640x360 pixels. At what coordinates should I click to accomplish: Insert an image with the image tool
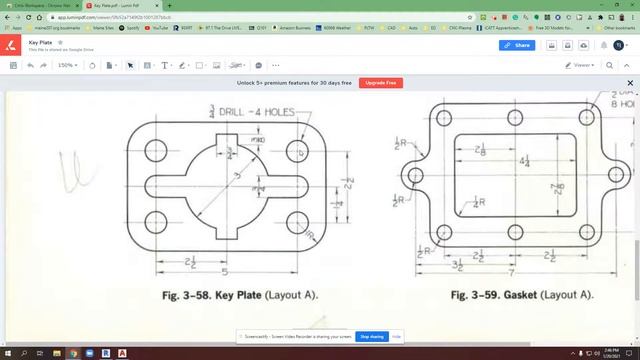pyautogui.click(x=217, y=65)
